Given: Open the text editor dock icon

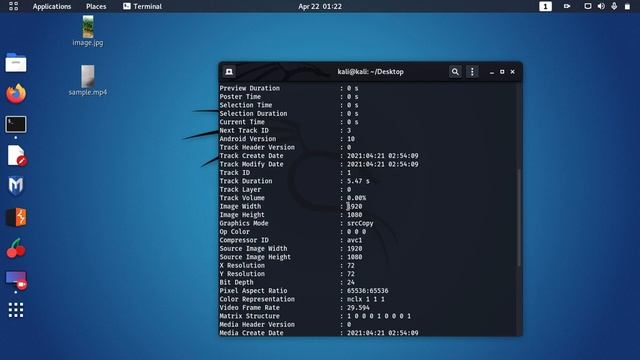Looking at the screenshot, I should click(x=17, y=156).
